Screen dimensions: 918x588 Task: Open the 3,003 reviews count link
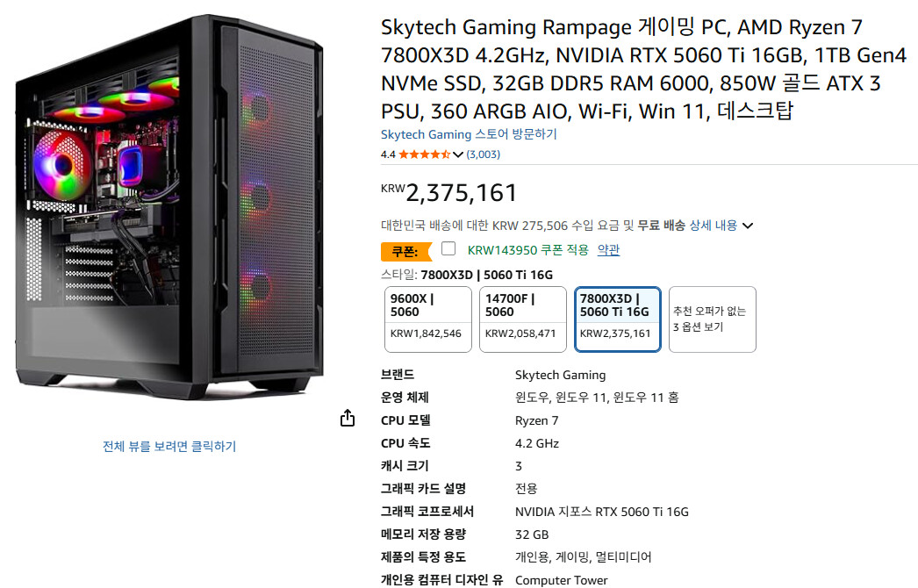(x=483, y=154)
